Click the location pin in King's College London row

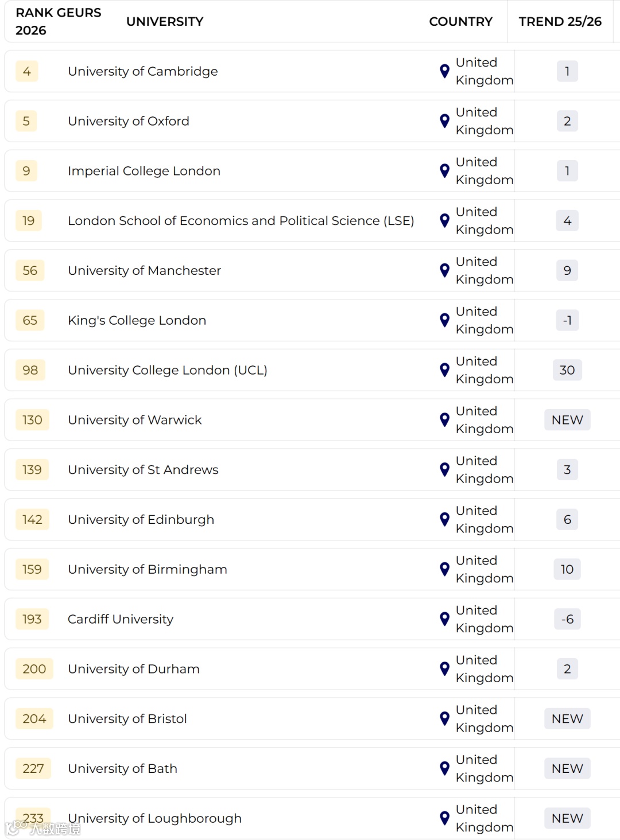click(444, 320)
